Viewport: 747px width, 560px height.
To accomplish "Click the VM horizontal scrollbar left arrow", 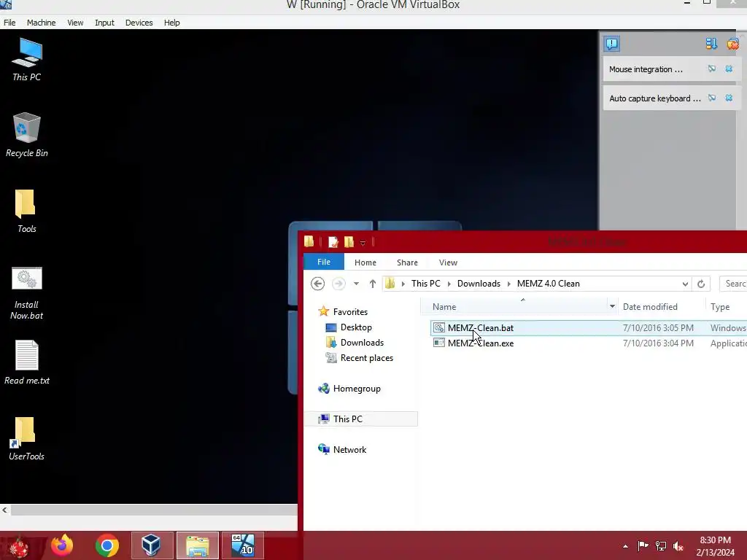I will (x=5, y=510).
